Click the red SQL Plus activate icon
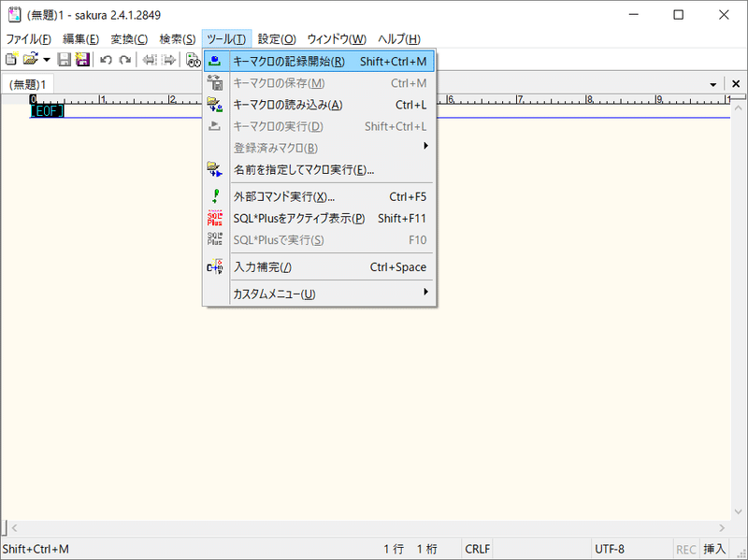The image size is (748, 560). (215, 218)
